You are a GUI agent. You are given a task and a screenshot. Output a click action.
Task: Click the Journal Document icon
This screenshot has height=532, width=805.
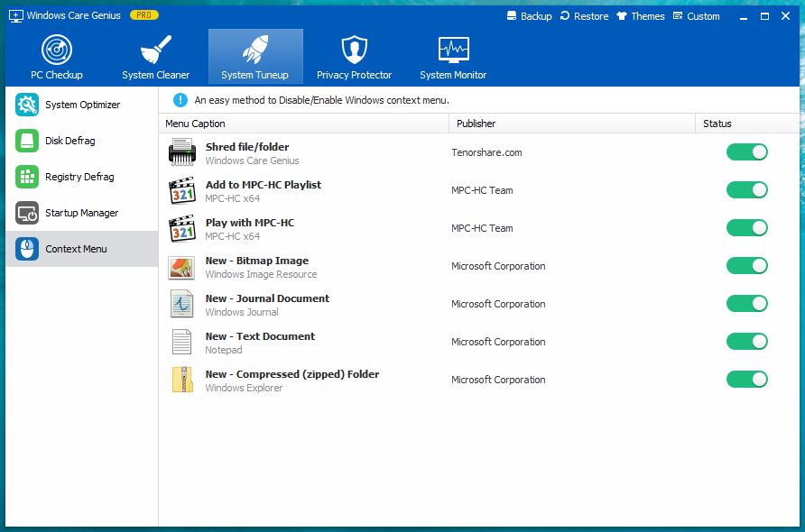182,304
